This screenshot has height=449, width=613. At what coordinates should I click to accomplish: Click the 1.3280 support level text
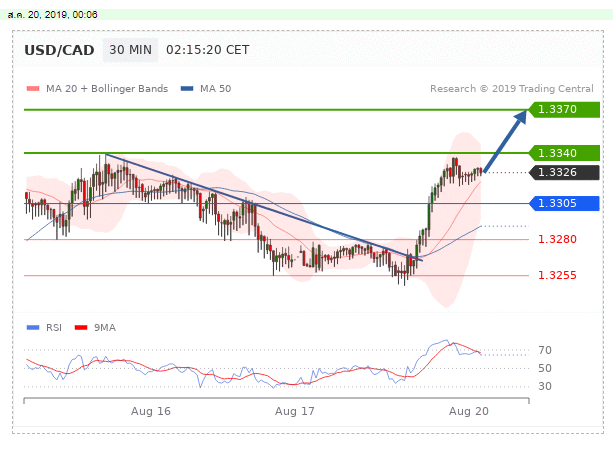click(557, 239)
